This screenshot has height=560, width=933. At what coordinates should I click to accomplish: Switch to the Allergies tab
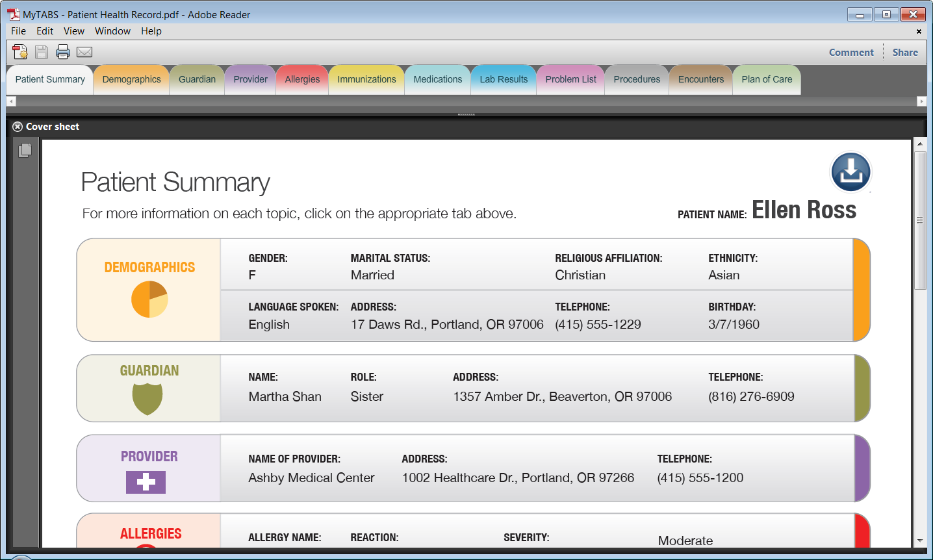(x=302, y=80)
